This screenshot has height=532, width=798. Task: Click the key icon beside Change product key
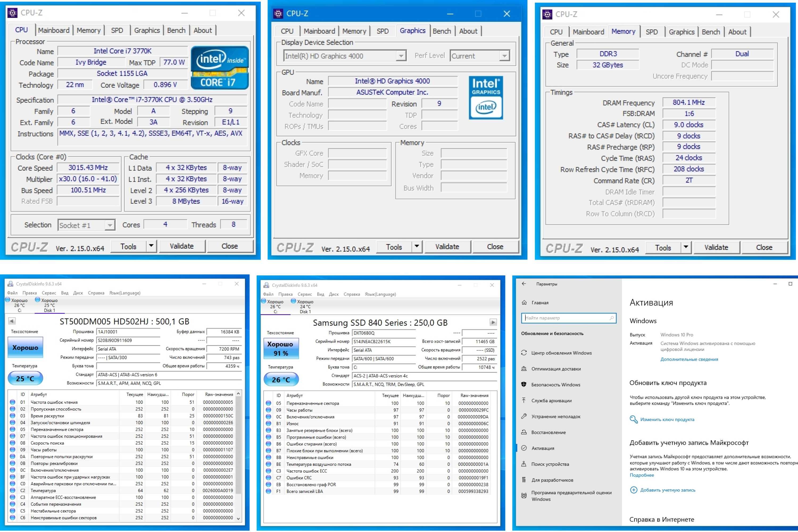pos(633,419)
